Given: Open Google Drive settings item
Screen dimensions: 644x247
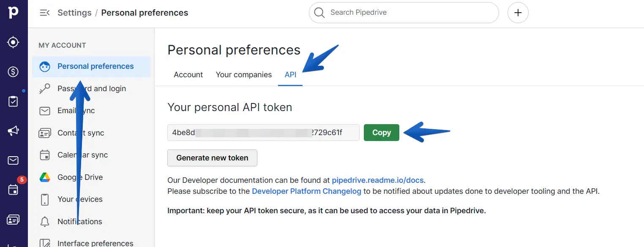Looking at the screenshot, I should (80, 177).
